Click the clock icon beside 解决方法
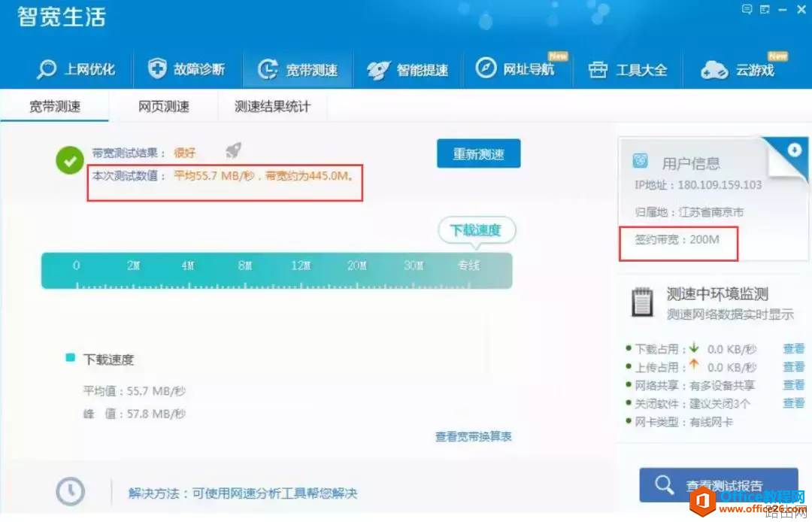The height and width of the screenshot is (522, 812). (71, 491)
